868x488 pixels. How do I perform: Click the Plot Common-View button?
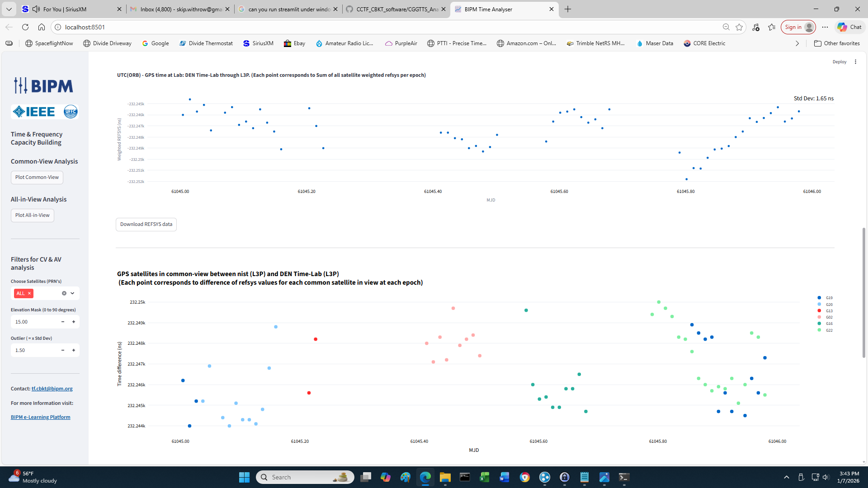pyautogui.click(x=37, y=177)
